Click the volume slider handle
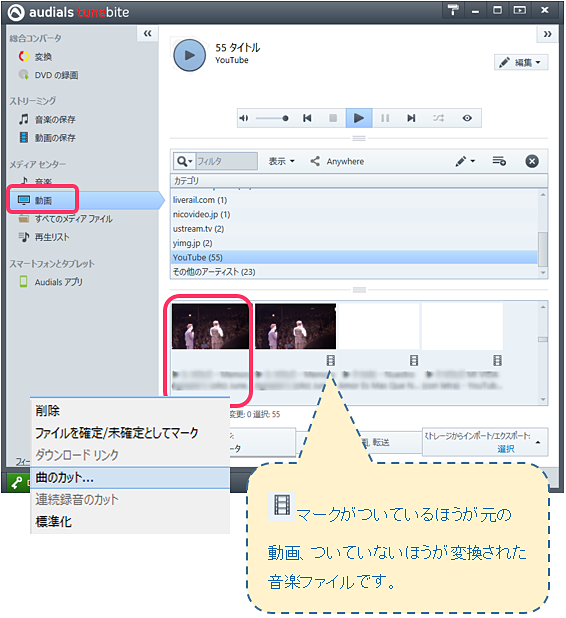Screen dimensions: 566x618 click(285, 118)
